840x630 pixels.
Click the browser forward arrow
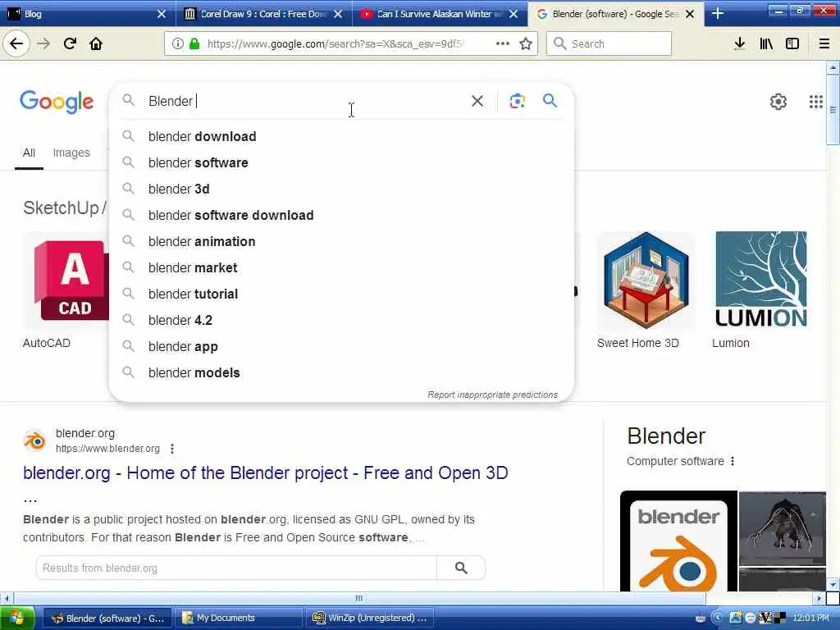(x=43, y=44)
